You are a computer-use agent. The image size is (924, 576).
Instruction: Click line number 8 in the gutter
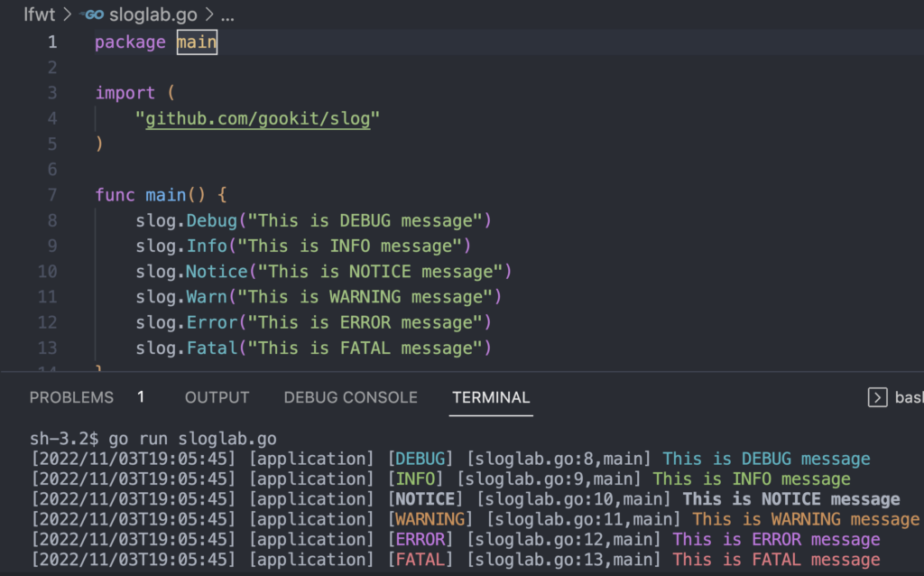51,219
